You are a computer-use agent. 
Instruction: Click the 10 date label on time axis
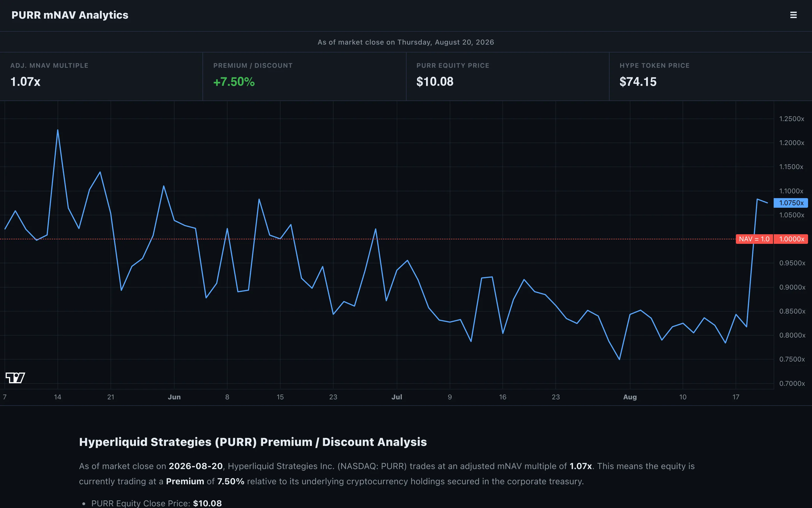683,397
